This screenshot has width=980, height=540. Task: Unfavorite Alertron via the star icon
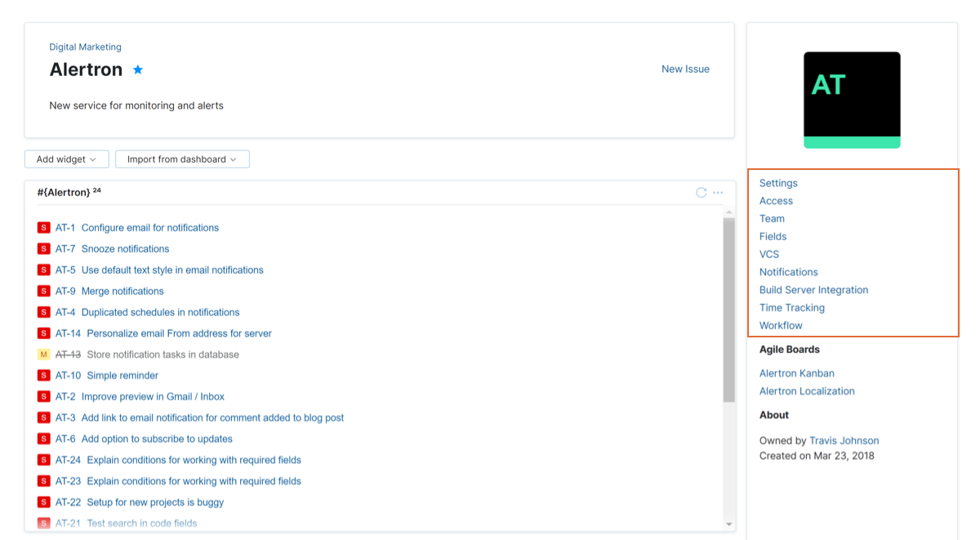point(137,69)
